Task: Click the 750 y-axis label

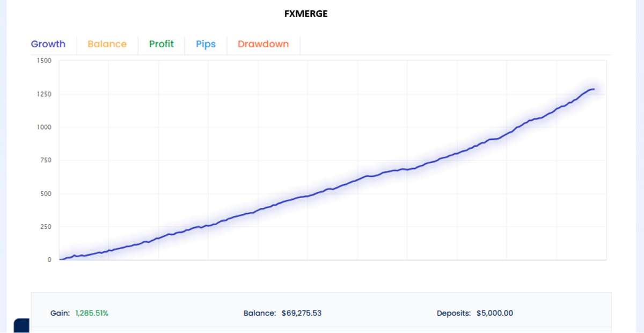Action: coord(46,161)
